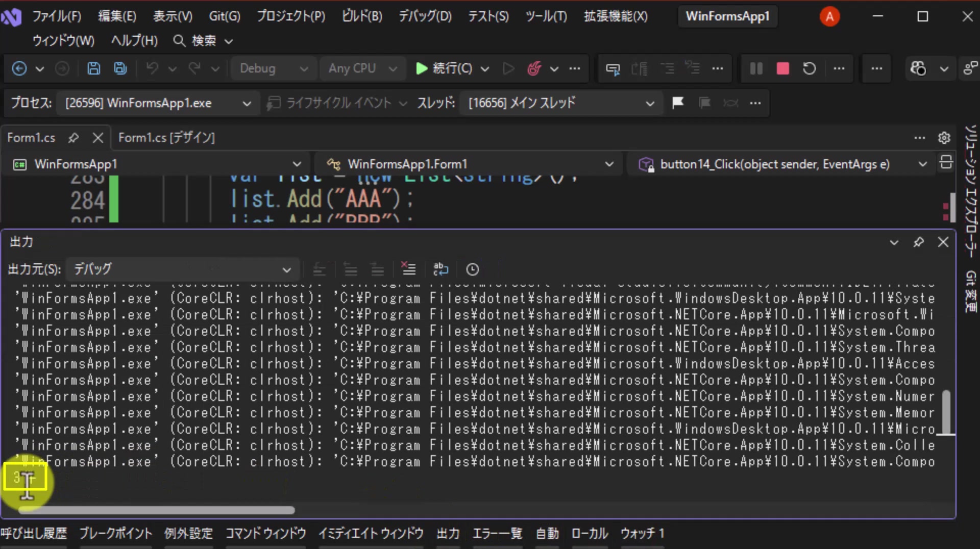Screen dimensions: 980x549
Task: Toggle auto-hide pin of output panel
Action: pos(919,242)
